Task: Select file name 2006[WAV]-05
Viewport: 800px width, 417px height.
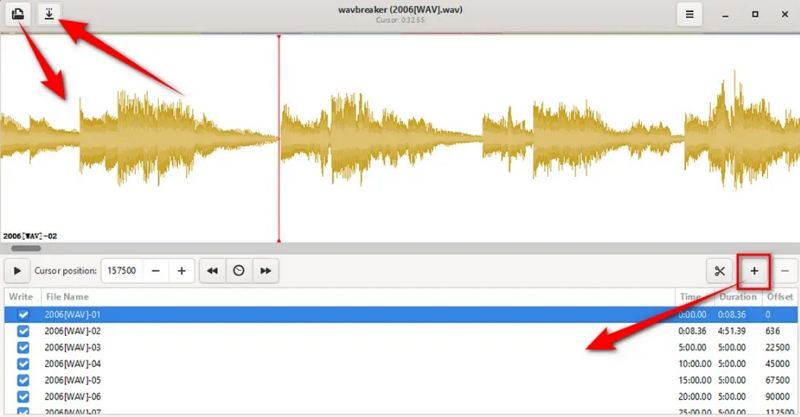Action: coord(72,380)
